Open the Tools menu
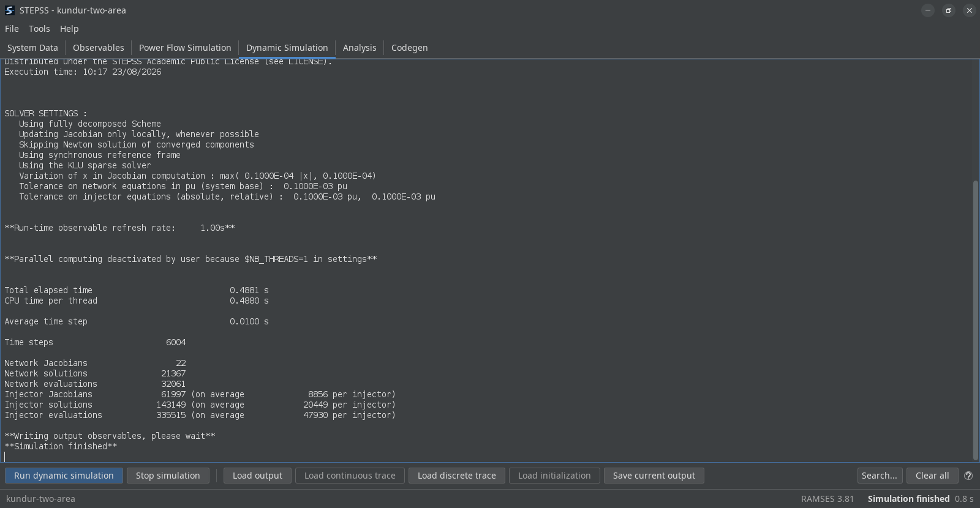Screen dimensions: 980x508 coord(39,29)
